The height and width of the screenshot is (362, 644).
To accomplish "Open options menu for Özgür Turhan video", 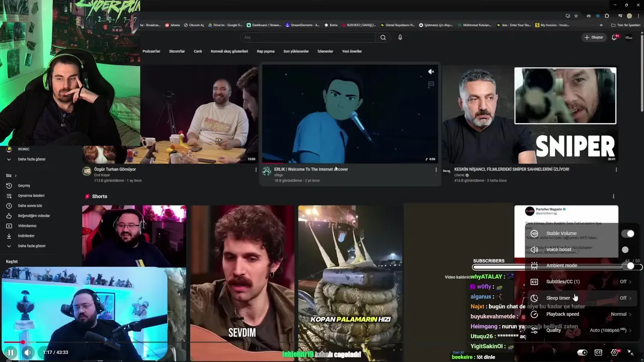I will [256, 170].
